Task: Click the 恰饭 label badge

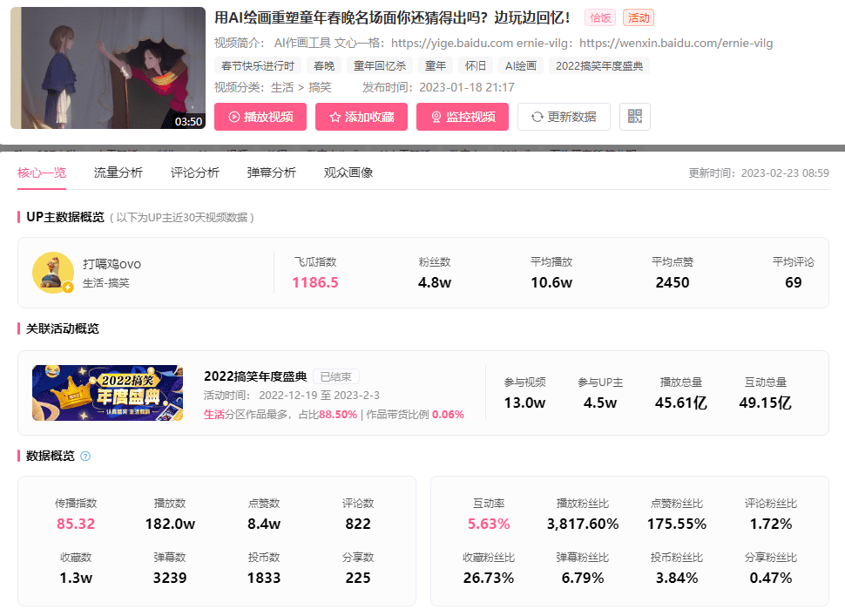Action: pos(600,18)
